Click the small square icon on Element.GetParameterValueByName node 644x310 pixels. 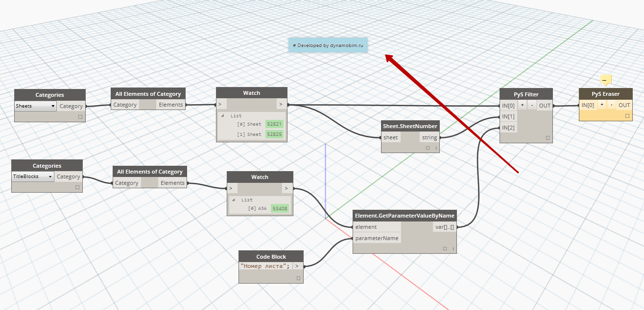coord(445,248)
